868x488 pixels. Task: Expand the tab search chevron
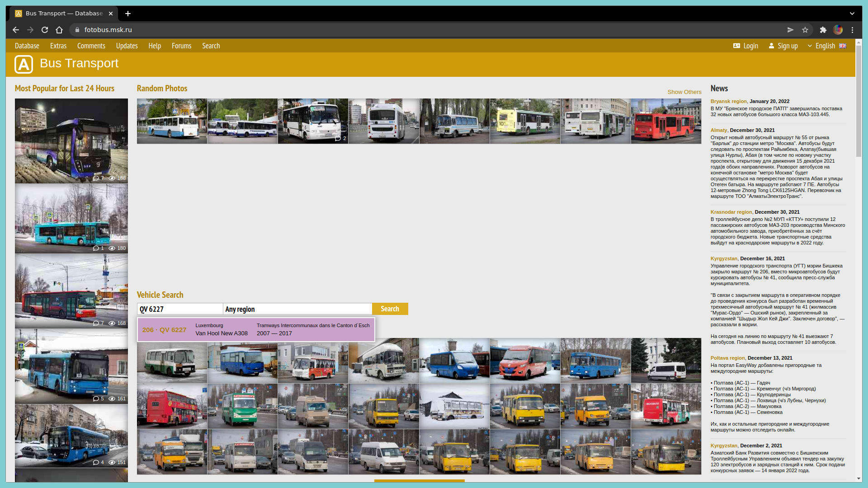coord(852,14)
